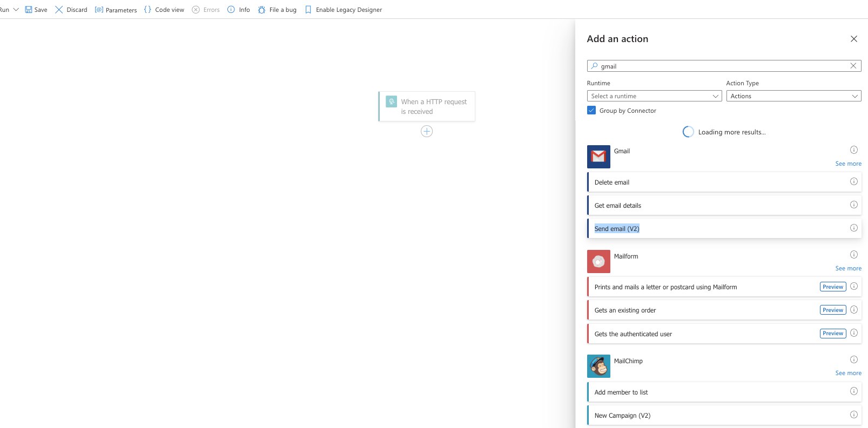Select the HTTP request trigger card
The height and width of the screenshot is (428, 868).
[427, 106]
